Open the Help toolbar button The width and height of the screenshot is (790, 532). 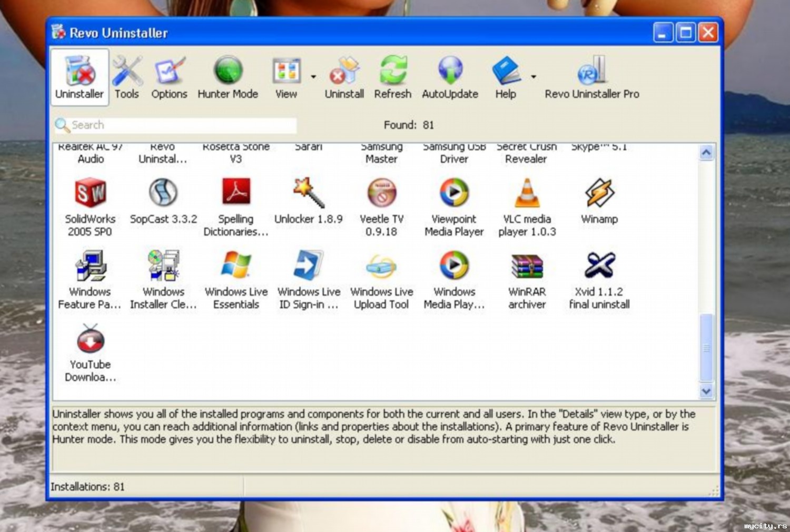(x=506, y=77)
